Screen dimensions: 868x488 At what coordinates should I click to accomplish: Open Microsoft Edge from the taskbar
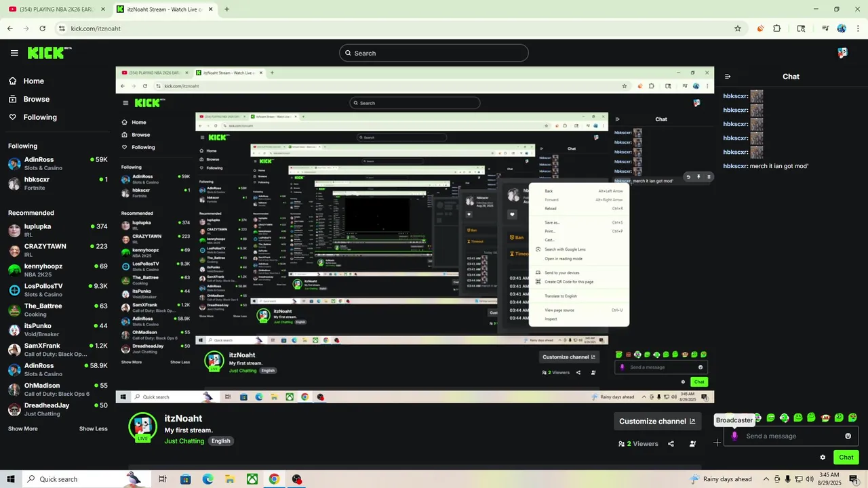[x=208, y=479]
